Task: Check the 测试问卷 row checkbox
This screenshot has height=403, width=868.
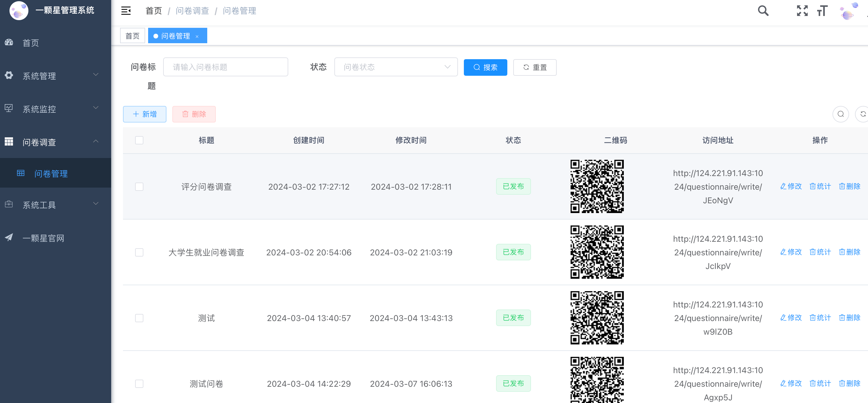Action: tap(139, 383)
